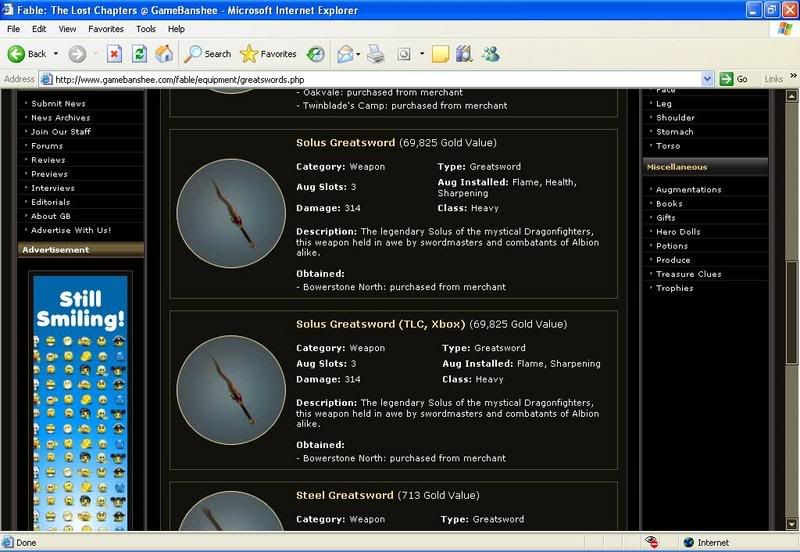
Task: Open the Augmentations link
Action: pos(688,190)
